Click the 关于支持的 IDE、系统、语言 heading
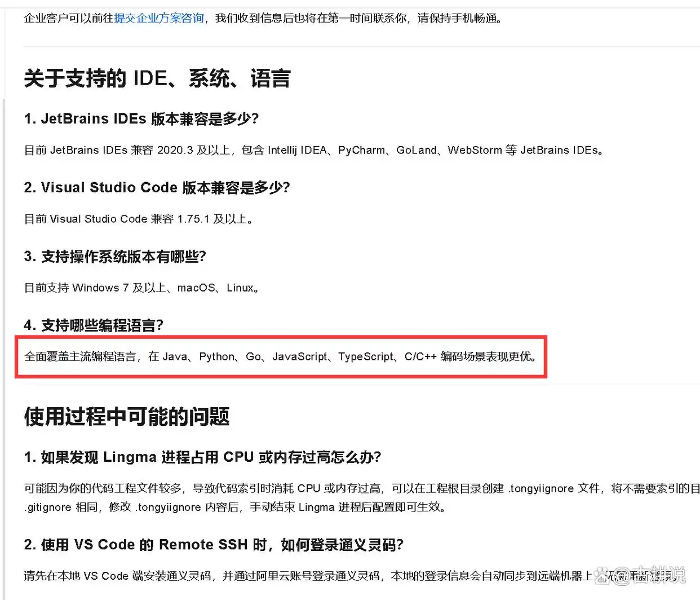Image resolution: width=700 pixels, height=600 pixels. (x=156, y=78)
